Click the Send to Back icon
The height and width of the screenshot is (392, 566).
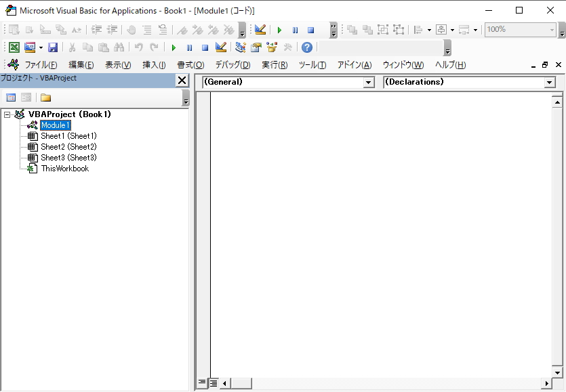pyautogui.click(x=367, y=30)
